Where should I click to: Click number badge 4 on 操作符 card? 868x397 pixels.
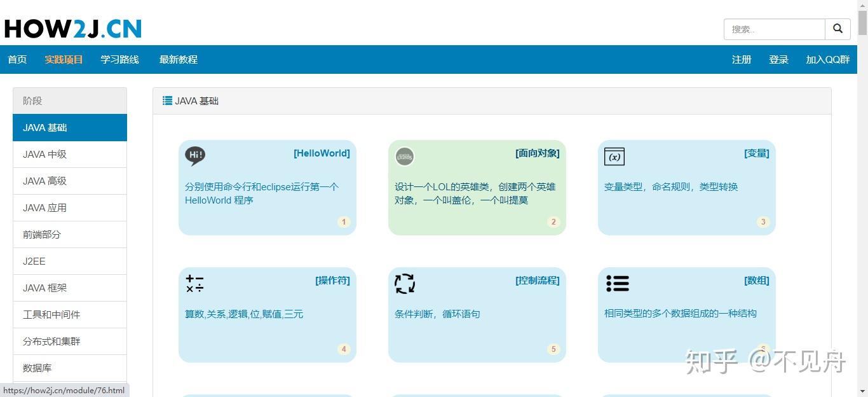click(x=344, y=349)
